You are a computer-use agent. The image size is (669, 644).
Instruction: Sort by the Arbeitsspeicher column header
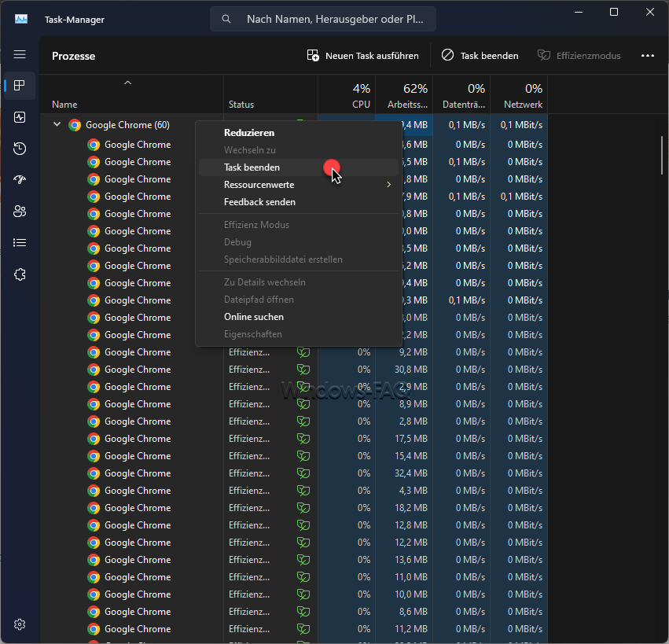click(404, 94)
